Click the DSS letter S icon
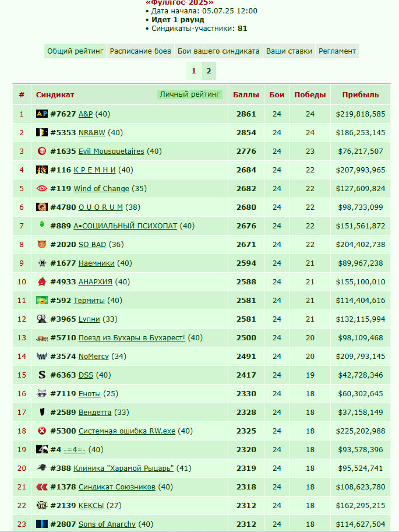The image size is (399, 532). tap(42, 375)
